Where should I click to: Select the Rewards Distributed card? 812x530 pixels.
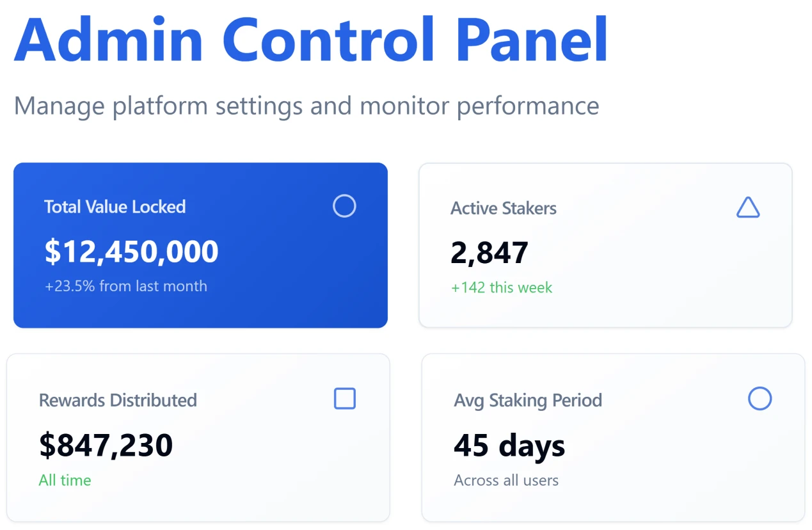click(198, 437)
